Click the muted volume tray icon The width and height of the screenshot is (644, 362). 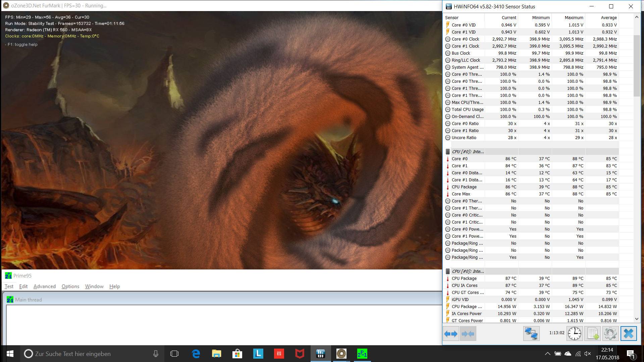[x=588, y=354]
